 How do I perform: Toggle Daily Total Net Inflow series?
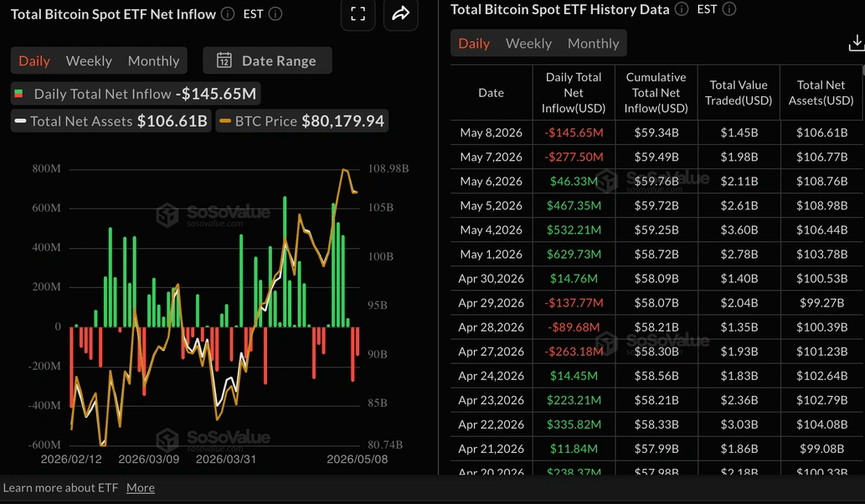coord(136,94)
